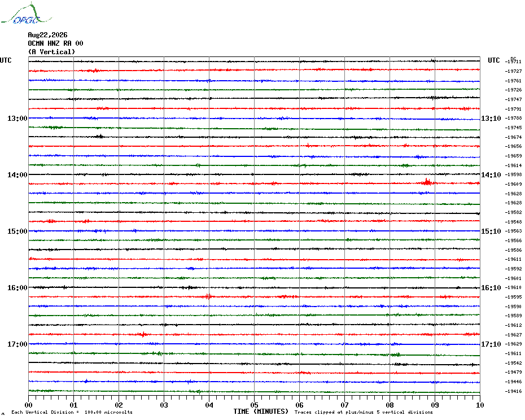Click the DC value -19761
This screenshot has width=525, height=420.
[513, 81]
